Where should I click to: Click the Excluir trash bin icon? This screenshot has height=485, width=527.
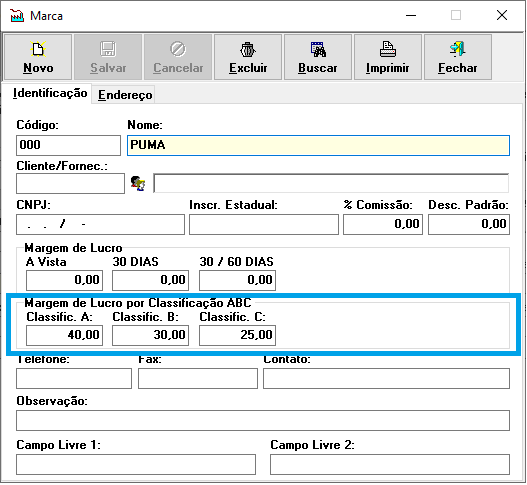248,49
